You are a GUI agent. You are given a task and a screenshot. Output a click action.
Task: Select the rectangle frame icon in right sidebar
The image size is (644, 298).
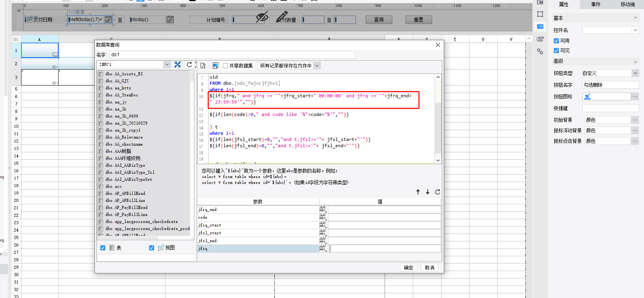tap(540, 14)
